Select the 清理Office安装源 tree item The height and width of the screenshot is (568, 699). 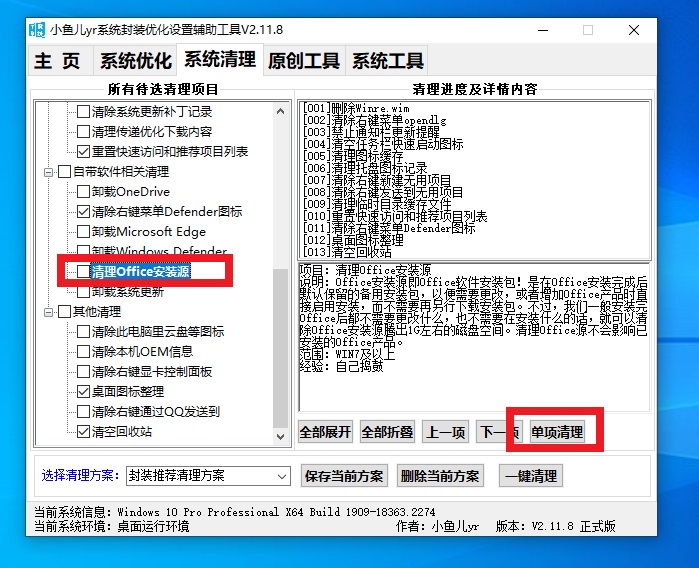point(140,272)
